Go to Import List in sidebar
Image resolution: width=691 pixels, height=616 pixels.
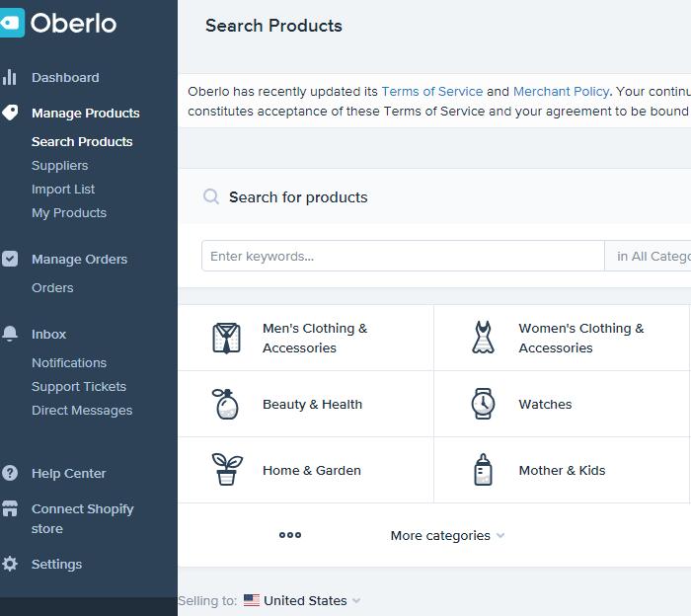point(63,189)
